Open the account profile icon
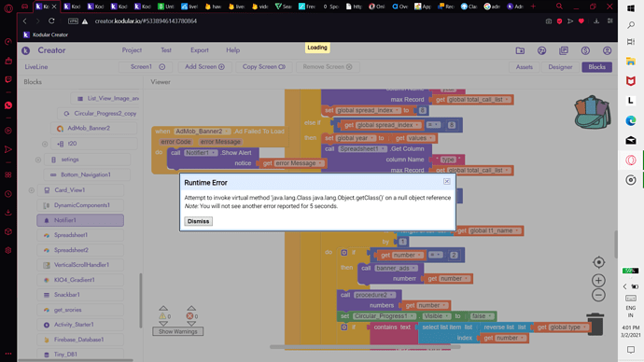 (x=607, y=50)
